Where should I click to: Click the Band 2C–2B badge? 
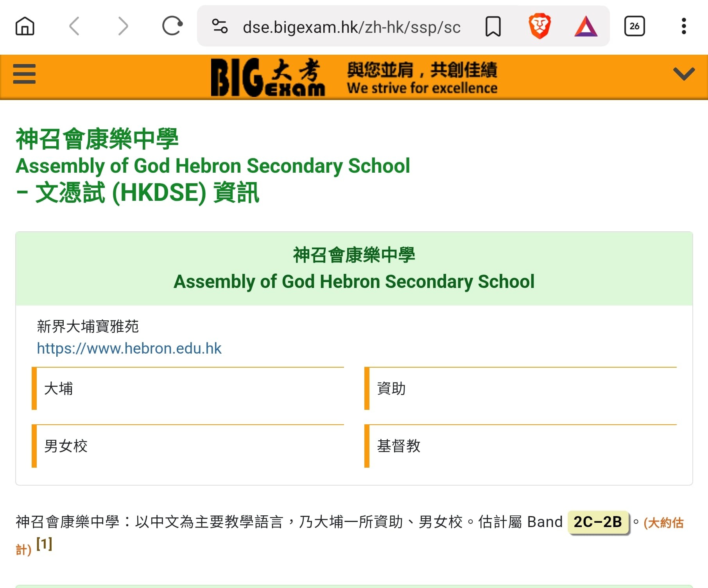[x=597, y=522]
